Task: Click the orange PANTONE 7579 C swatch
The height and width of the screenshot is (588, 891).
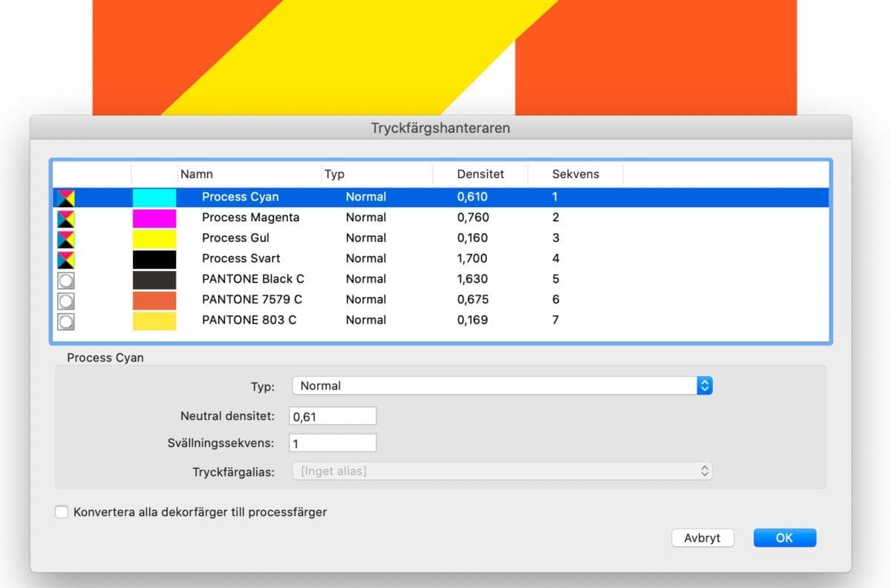Action: (x=154, y=301)
